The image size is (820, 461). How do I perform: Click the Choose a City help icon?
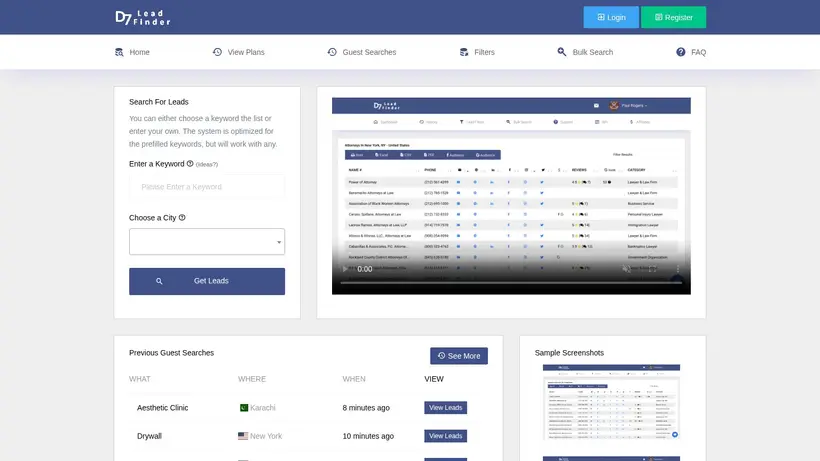182,217
